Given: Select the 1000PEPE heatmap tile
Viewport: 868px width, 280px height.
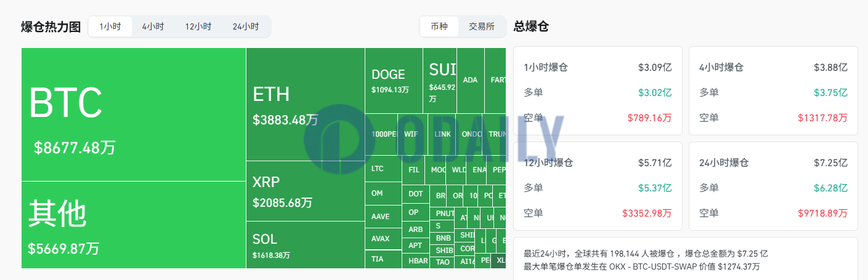Looking at the screenshot, I should [x=382, y=134].
